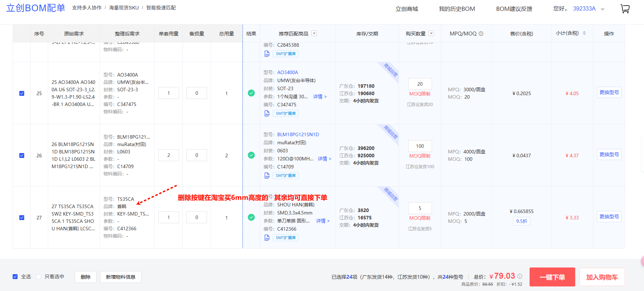Open PDF datasheet icon for C2845388 row

coord(267,54)
